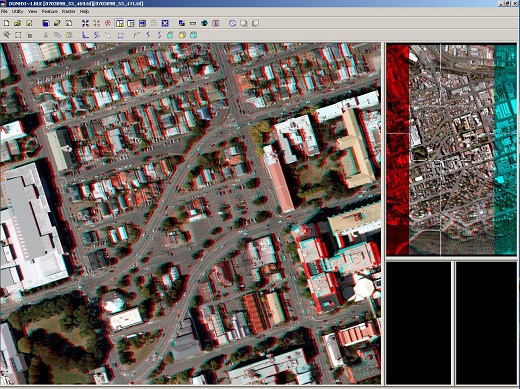Screen dimensions: 520x389
Task: Select the active pane layout icon
Action: point(120,23)
